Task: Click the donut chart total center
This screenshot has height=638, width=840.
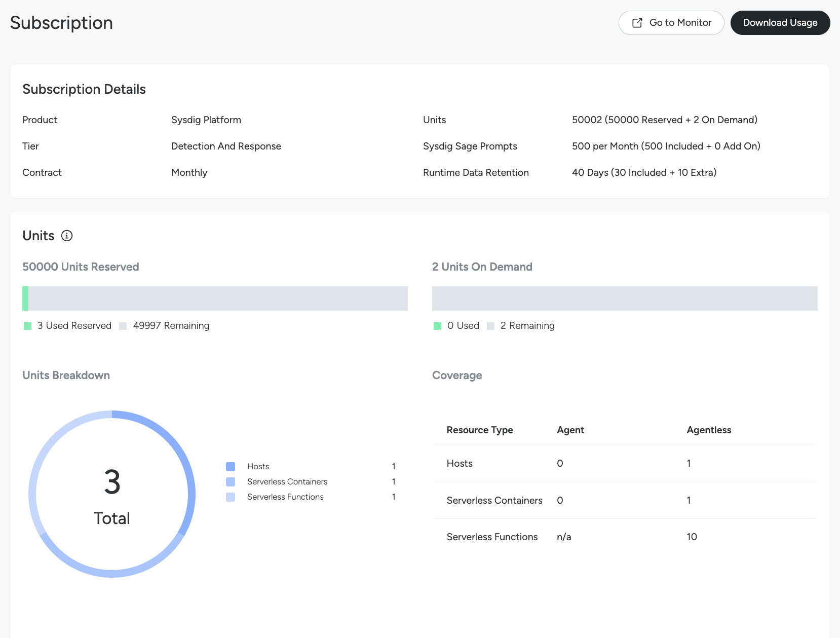Action: click(x=112, y=494)
